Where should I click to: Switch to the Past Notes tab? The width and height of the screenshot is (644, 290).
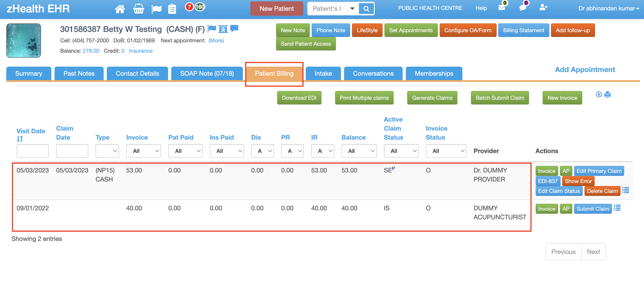(79, 73)
